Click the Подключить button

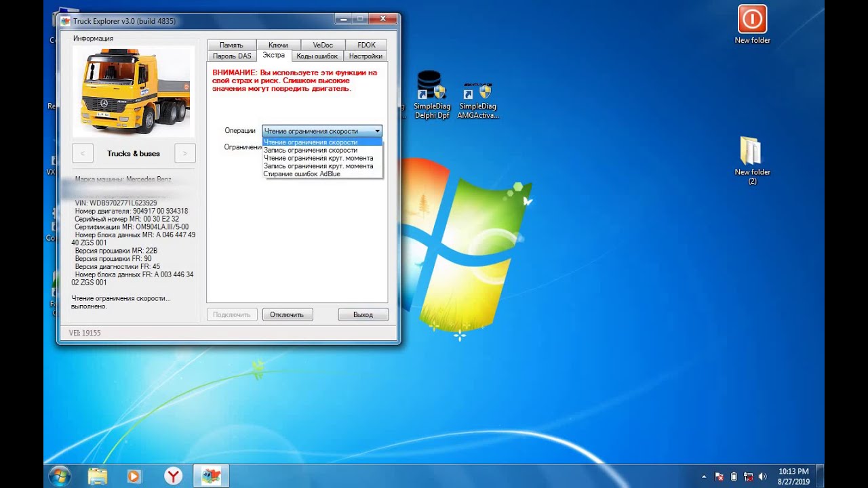[x=232, y=314]
